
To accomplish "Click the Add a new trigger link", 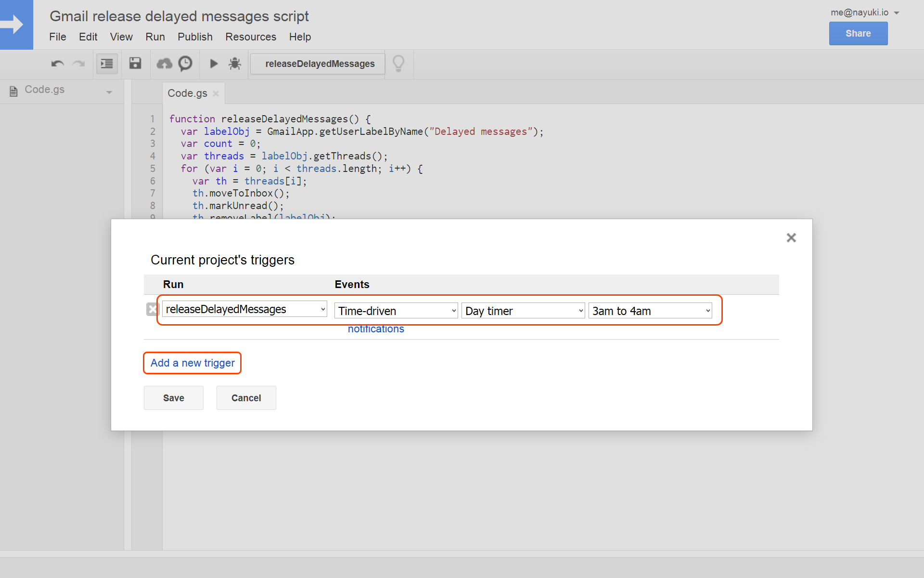I will tap(192, 363).
